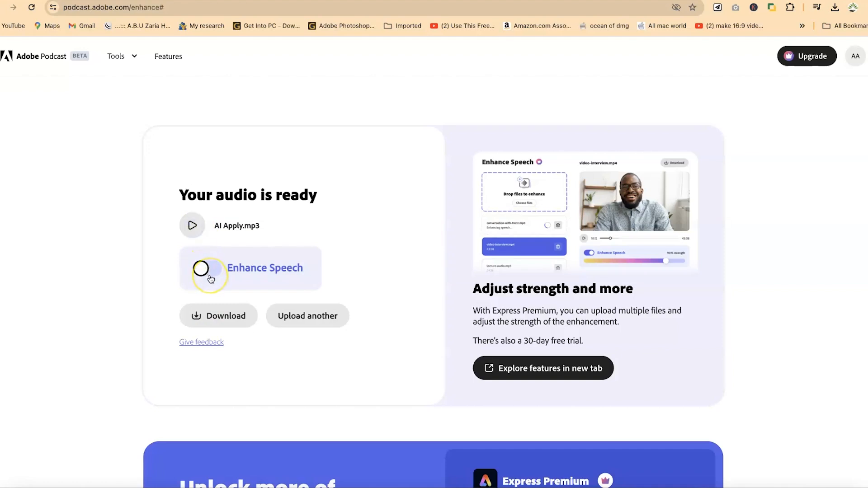Click the site information icon in address bar

pos(53,7)
